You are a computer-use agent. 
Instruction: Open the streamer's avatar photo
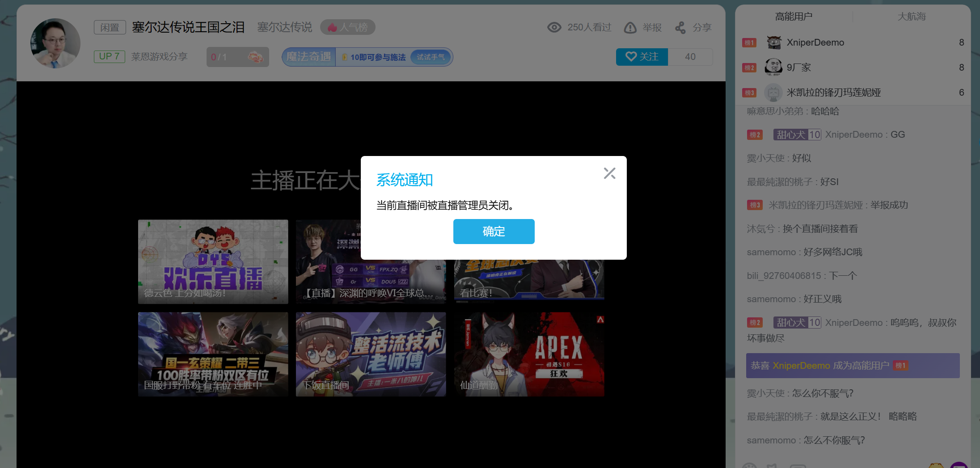(x=55, y=43)
